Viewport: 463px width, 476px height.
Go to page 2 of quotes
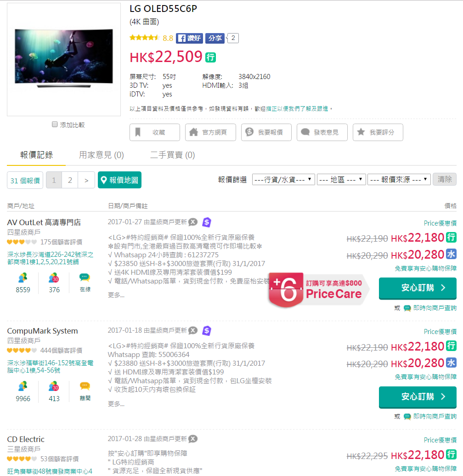pos(70,180)
